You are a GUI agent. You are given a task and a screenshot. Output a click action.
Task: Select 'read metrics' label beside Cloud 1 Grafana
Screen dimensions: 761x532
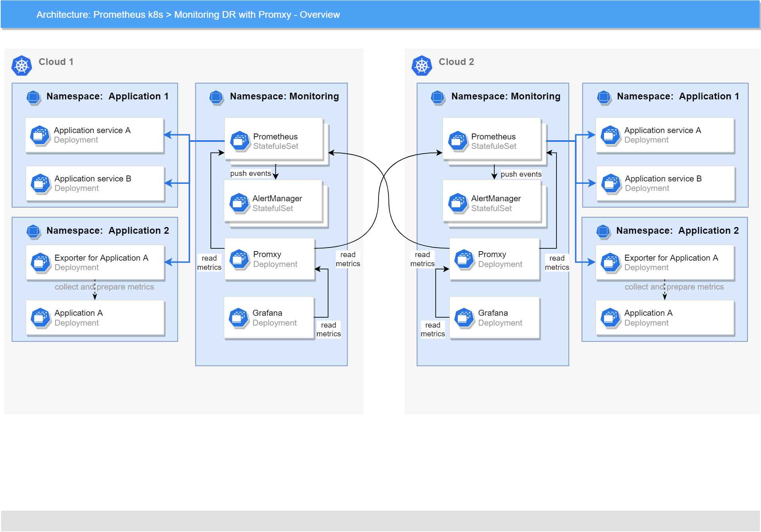pyautogui.click(x=329, y=330)
